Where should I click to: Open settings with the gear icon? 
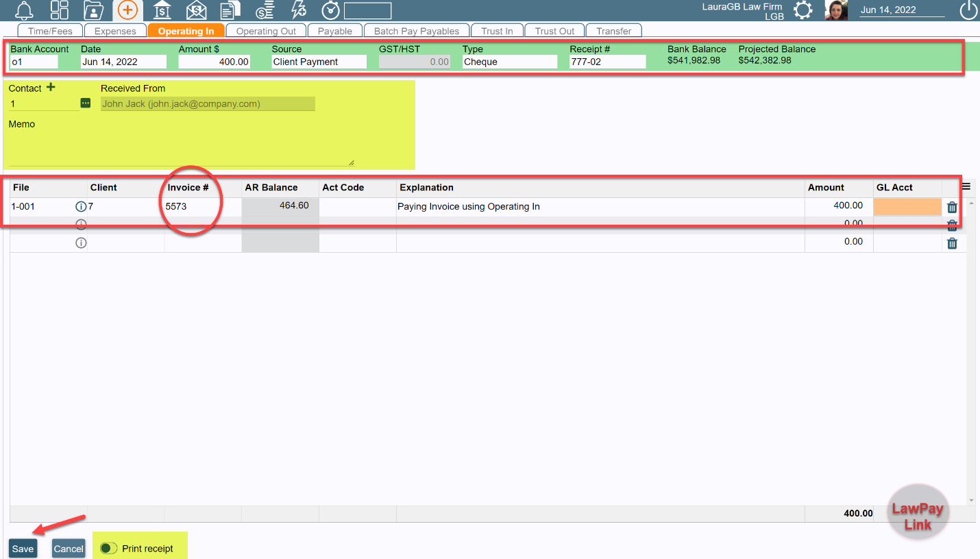click(803, 10)
